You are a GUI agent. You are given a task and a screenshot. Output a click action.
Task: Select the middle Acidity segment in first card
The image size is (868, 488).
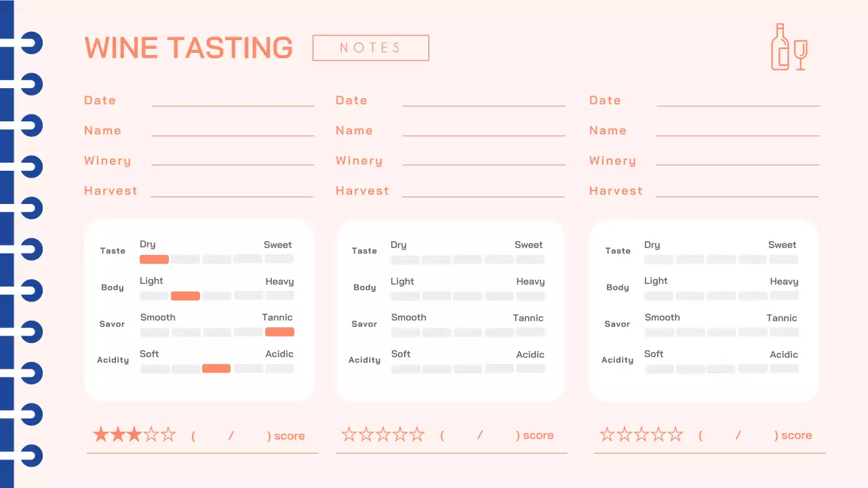click(x=216, y=369)
